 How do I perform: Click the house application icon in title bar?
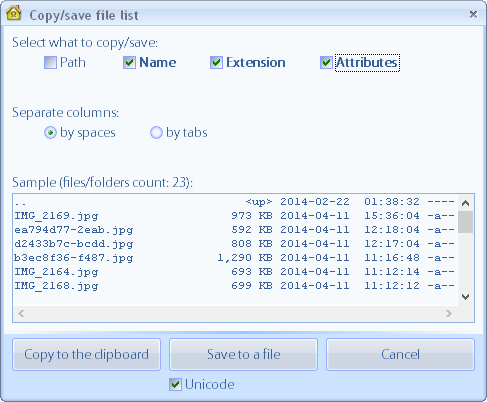tap(13, 13)
